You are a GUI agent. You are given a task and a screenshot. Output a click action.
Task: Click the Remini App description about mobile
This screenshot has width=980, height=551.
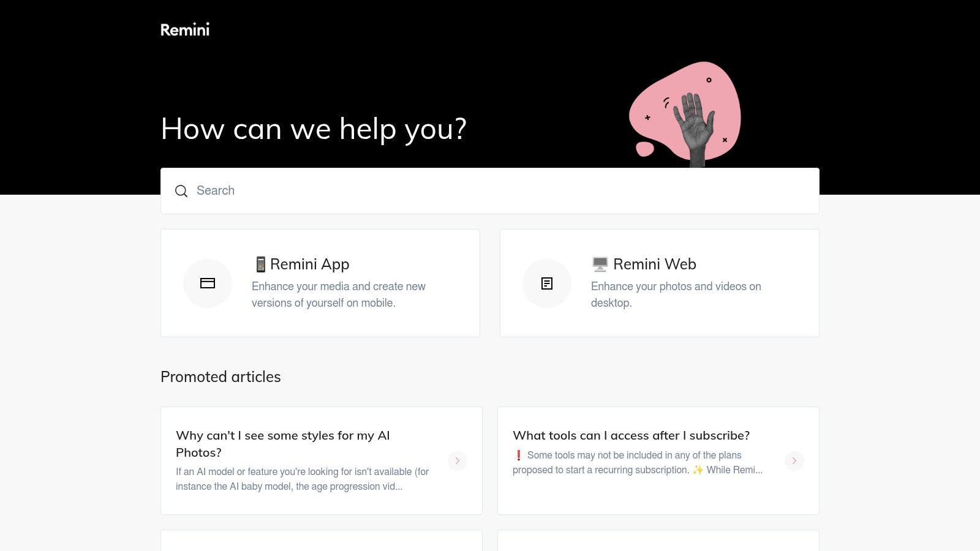[x=338, y=294]
